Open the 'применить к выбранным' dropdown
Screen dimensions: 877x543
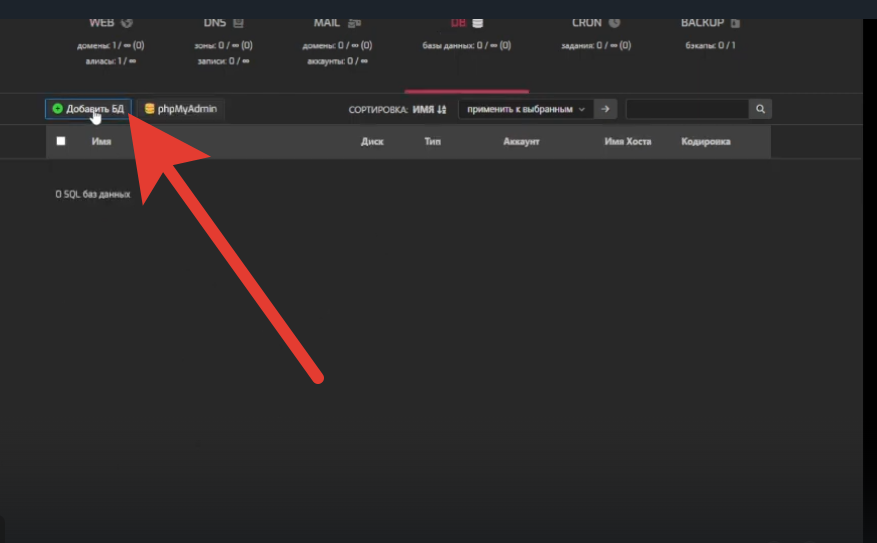coord(525,109)
